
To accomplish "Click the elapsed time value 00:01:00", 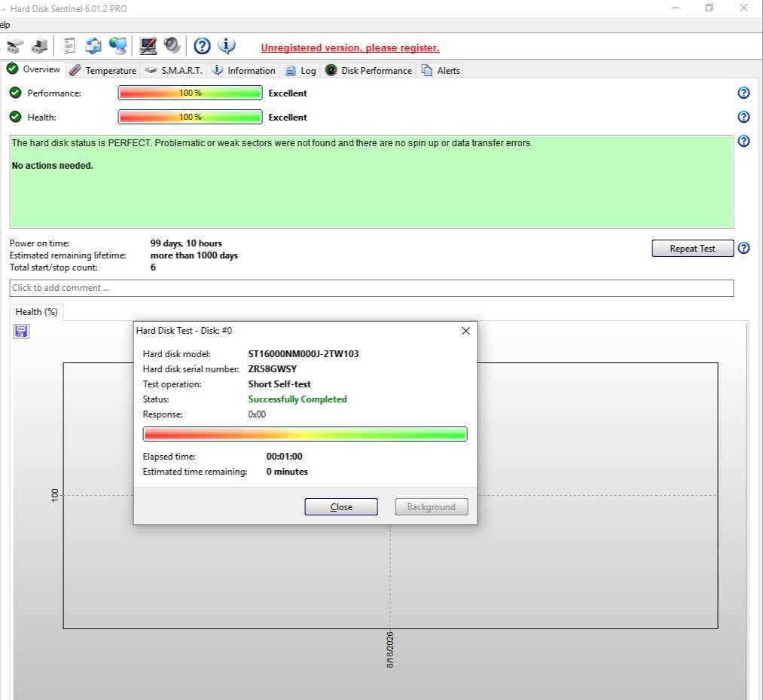I will coord(284,457).
